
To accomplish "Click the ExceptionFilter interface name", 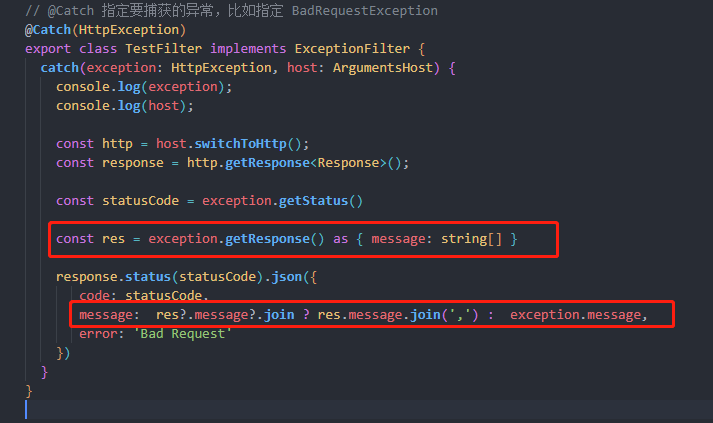I will tap(352, 49).
